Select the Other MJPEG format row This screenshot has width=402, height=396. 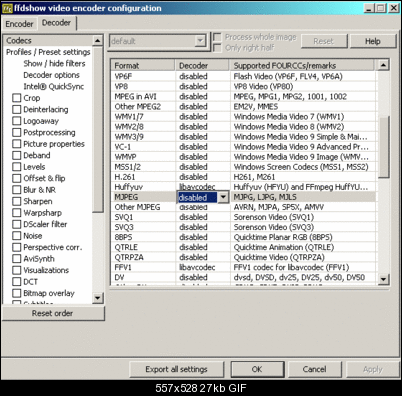coord(243,207)
